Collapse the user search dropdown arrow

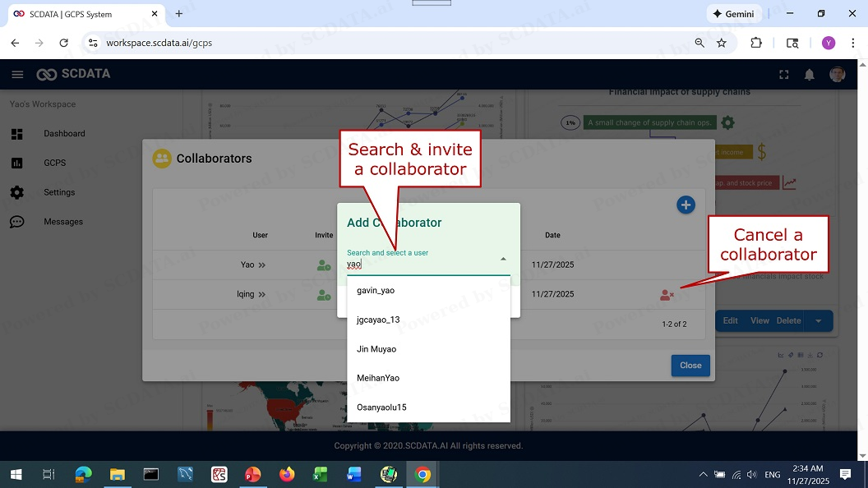[503, 259]
